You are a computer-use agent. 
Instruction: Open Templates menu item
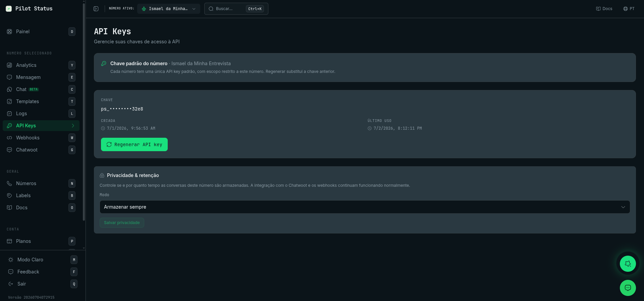tap(41, 101)
